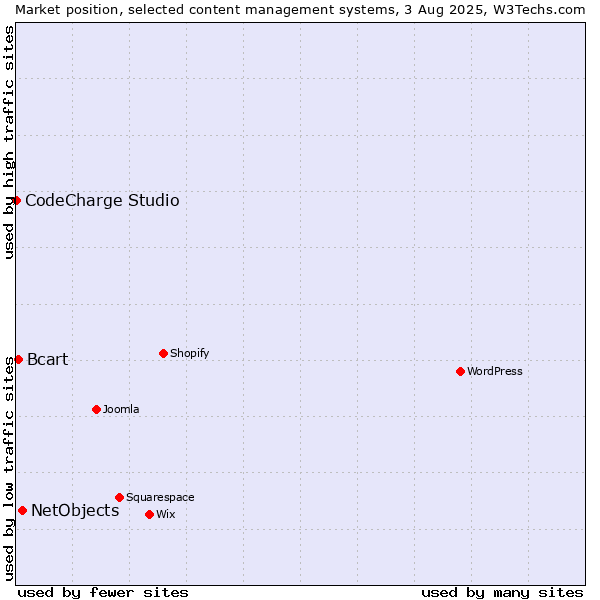Click the CodeCharge Studio data point
The height and width of the screenshot is (600, 600).
(16, 201)
